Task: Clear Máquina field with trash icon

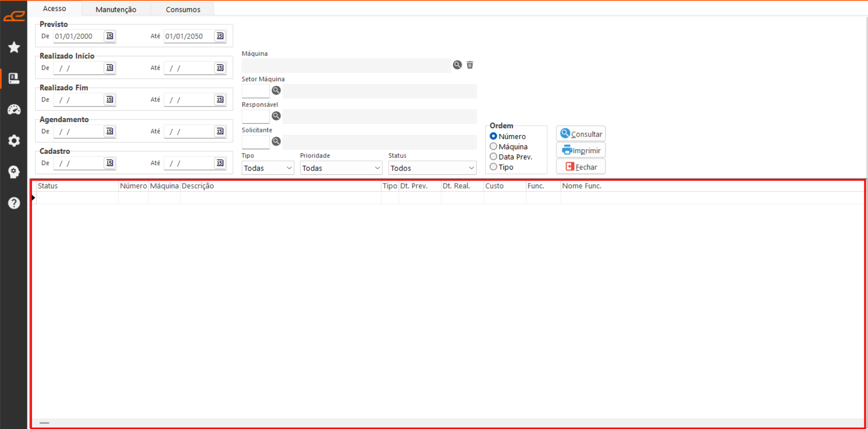Action: tap(470, 65)
